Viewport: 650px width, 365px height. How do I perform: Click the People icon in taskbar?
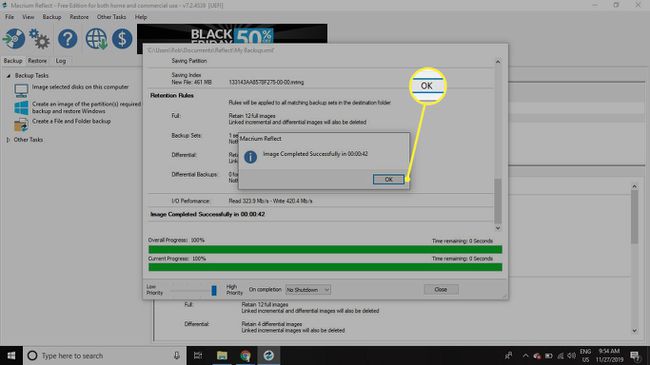(508, 355)
